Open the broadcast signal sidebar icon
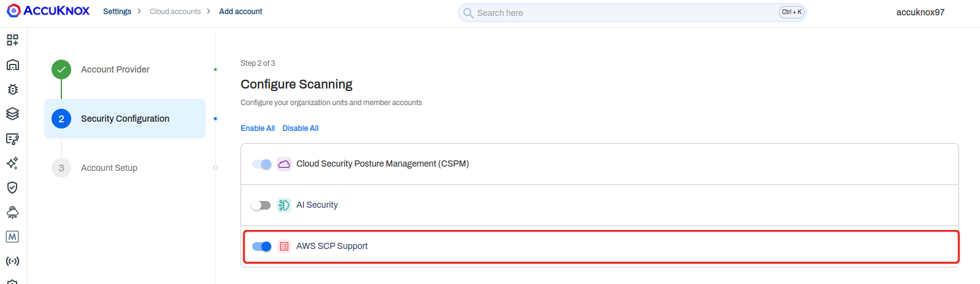This screenshot has height=284, width=980. (12, 261)
